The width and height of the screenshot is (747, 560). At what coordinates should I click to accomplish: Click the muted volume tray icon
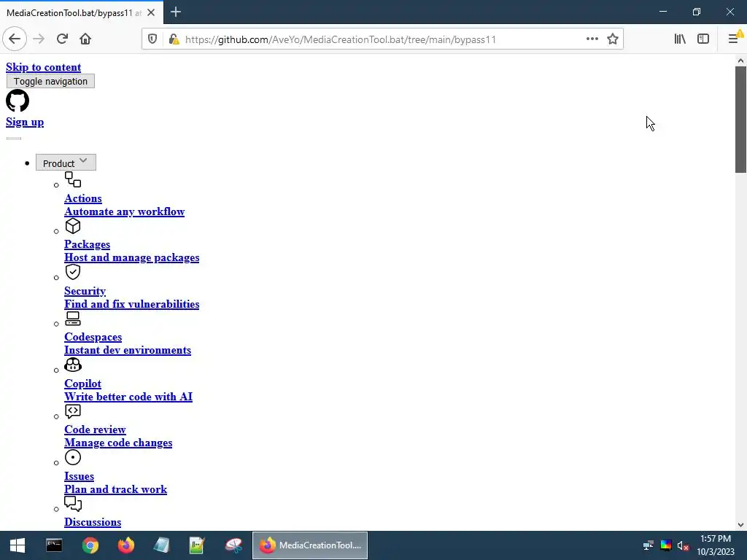(x=683, y=545)
